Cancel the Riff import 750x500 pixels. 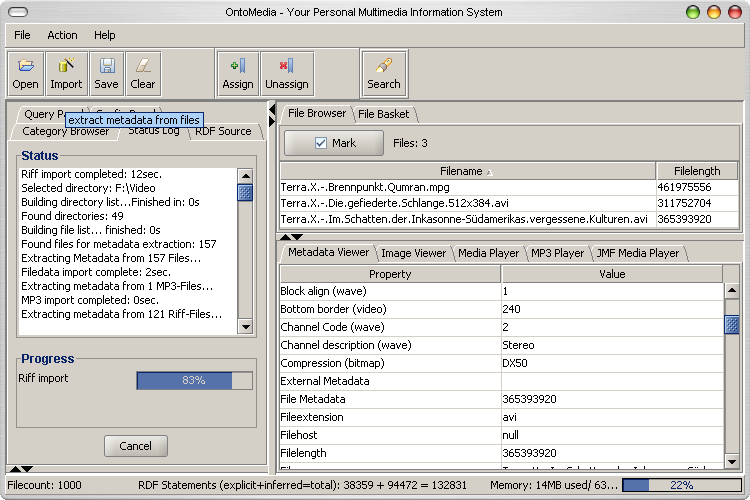(135, 446)
